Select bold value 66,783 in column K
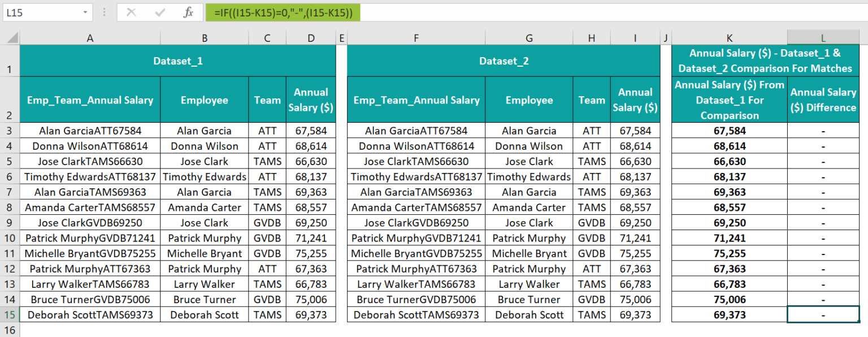The image size is (868, 337). click(730, 284)
